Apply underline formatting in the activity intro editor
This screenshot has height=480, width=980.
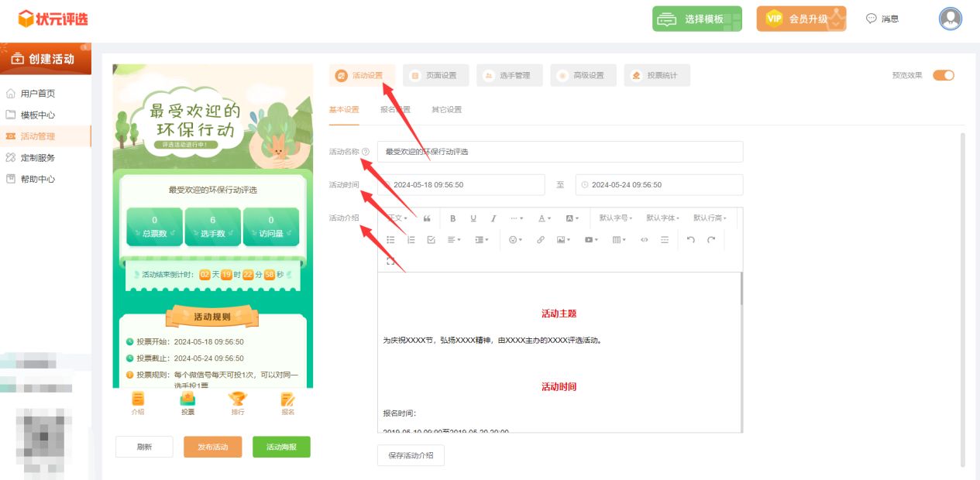coord(474,218)
